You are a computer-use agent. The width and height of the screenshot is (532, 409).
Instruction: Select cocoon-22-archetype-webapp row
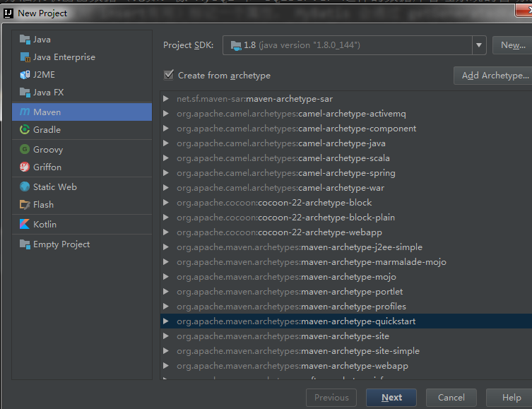[346, 232]
